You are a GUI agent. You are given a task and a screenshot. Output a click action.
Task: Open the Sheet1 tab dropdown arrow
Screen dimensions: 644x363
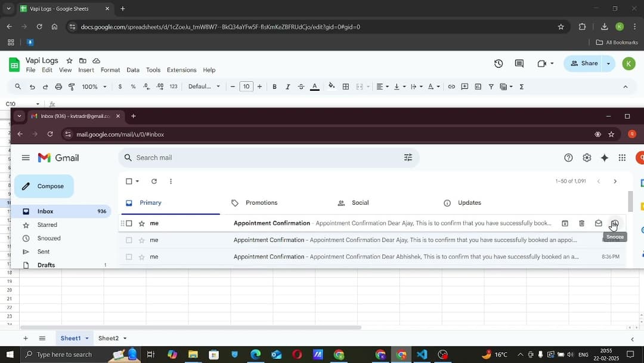[x=86, y=339]
